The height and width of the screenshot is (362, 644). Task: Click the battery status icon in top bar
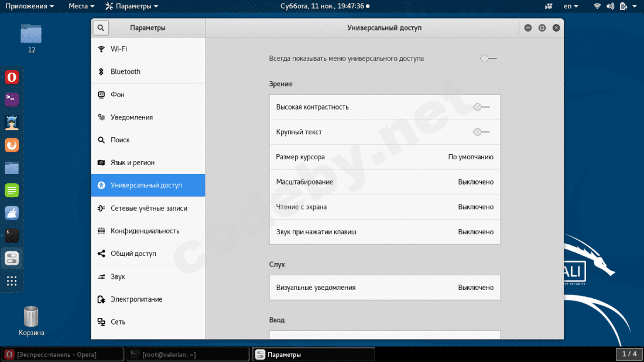624,6
